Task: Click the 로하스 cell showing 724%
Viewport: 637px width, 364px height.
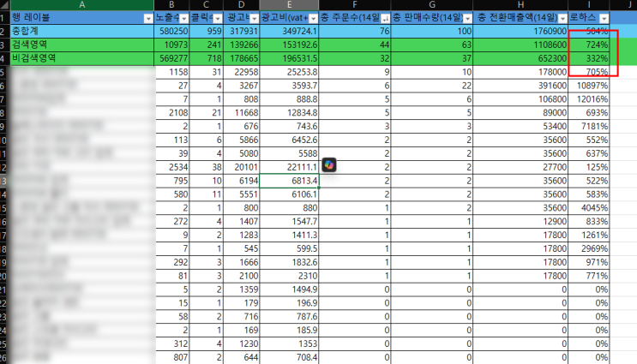Action: [589, 45]
